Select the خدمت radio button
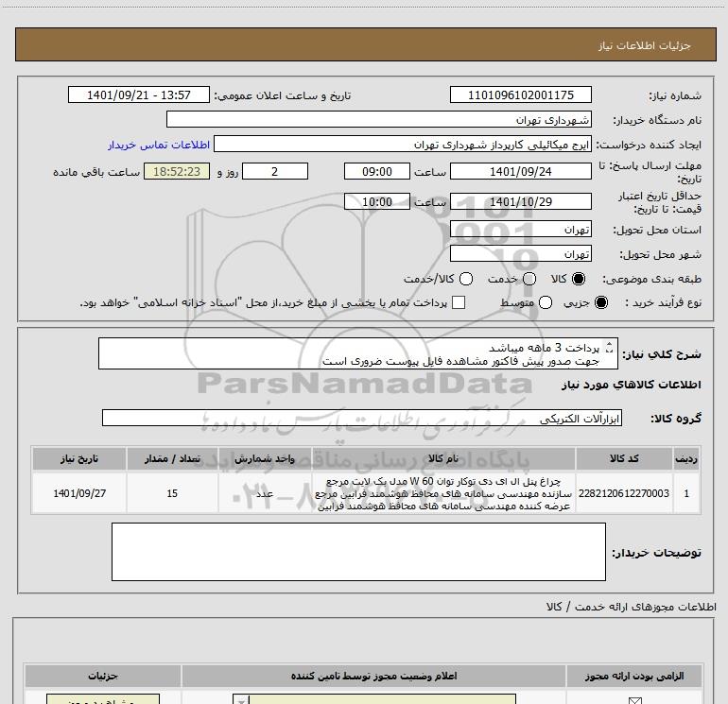This screenshot has width=728, height=704. click(529, 279)
